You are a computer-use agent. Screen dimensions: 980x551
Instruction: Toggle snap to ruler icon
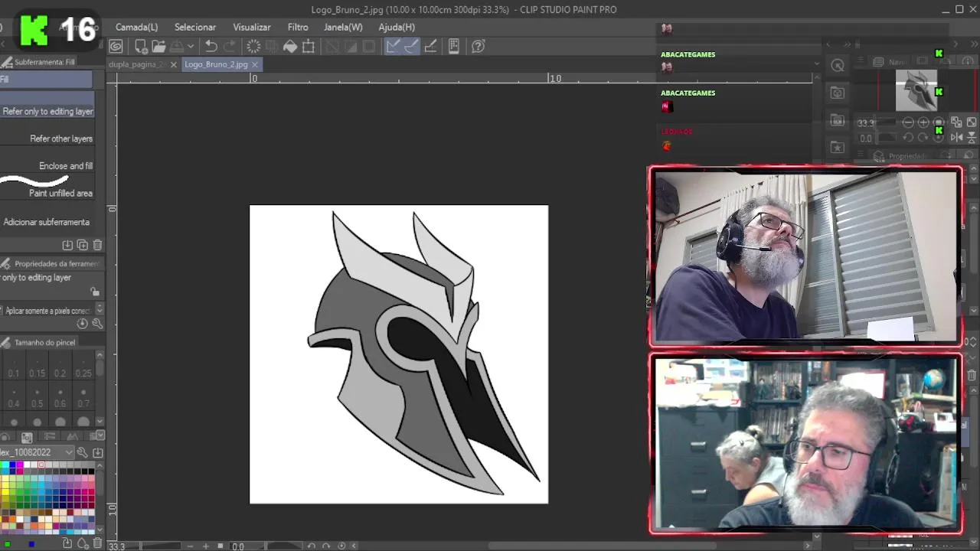point(393,47)
